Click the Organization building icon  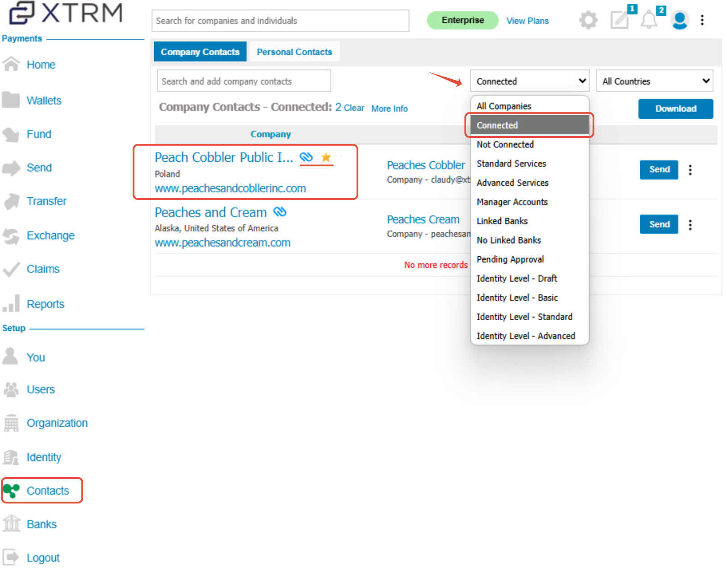(11, 423)
